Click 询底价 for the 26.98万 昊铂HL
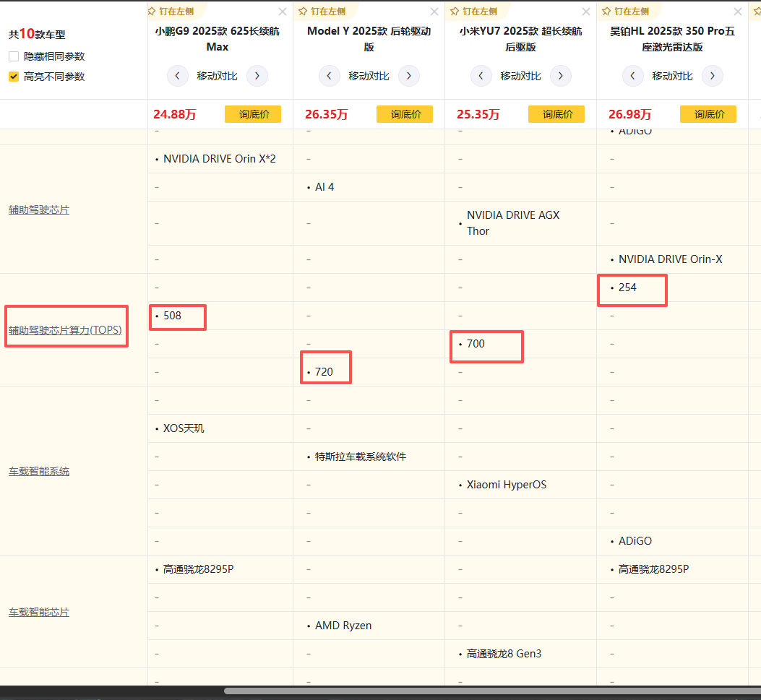 click(x=708, y=114)
